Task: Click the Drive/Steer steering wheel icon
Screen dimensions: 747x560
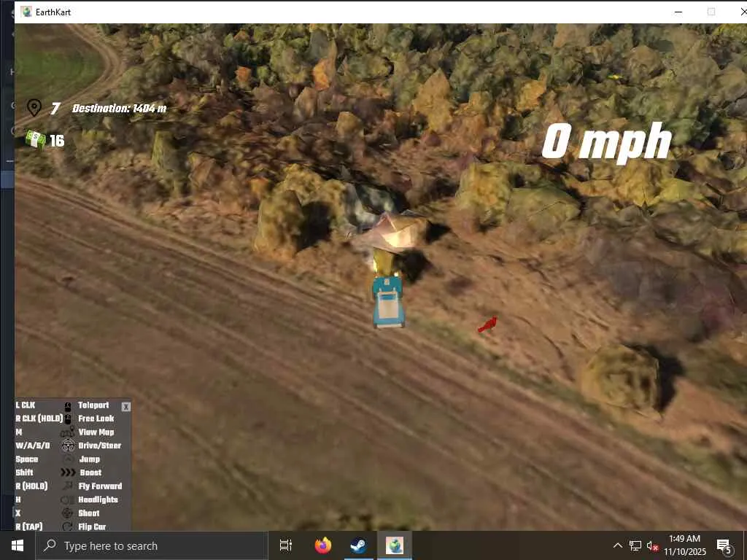Action: pos(68,446)
